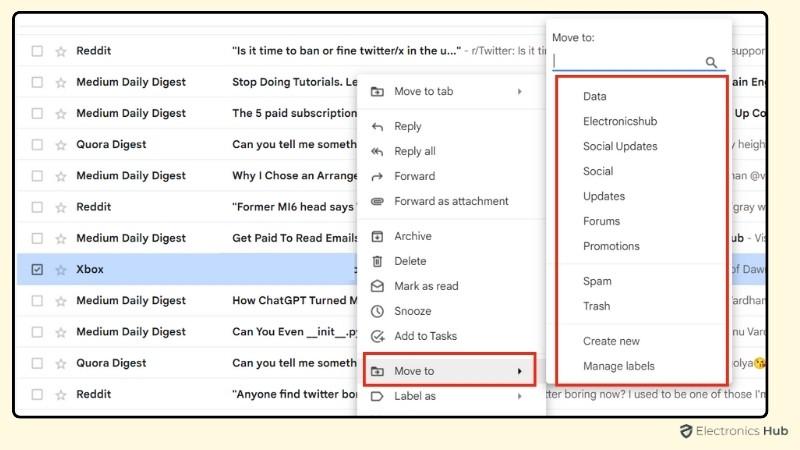Screen dimensions: 800x450
Task: Click the Forward arrow icon
Action: click(377, 177)
